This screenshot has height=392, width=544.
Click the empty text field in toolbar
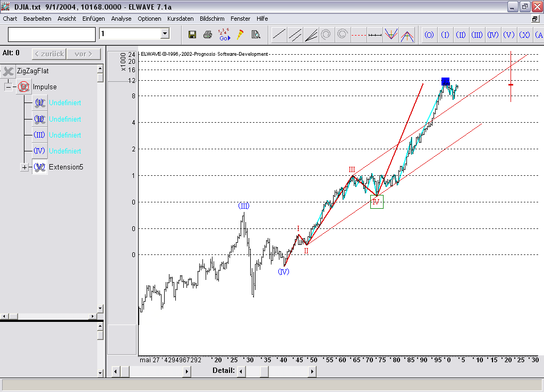tap(52, 34)
